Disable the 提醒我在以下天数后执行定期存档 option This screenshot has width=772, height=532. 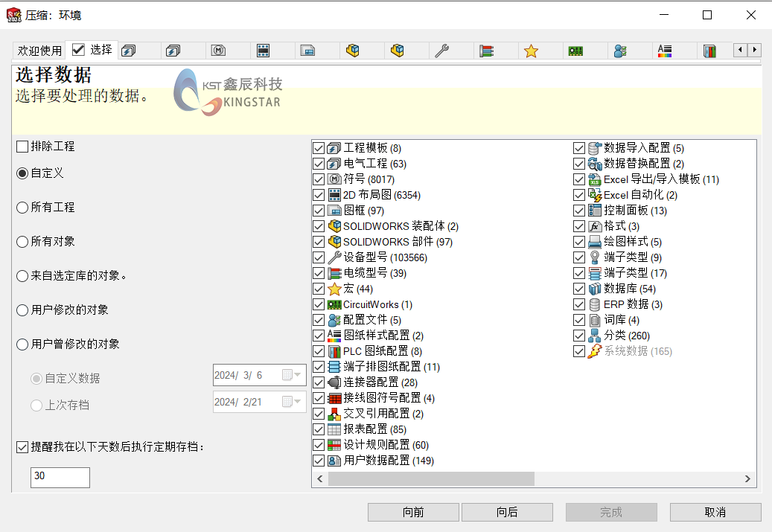tap(22, 446)
